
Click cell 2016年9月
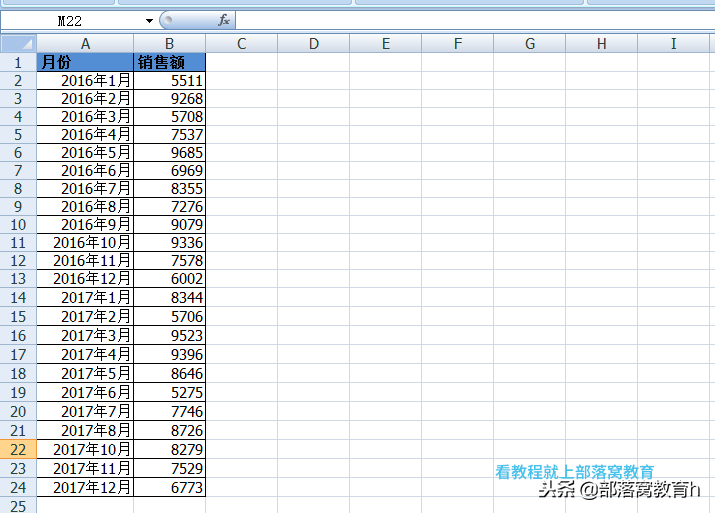(85, 224)
